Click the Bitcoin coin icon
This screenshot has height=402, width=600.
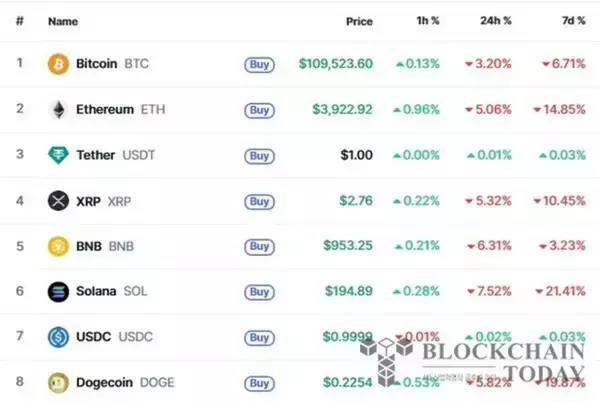pos(59,64)
